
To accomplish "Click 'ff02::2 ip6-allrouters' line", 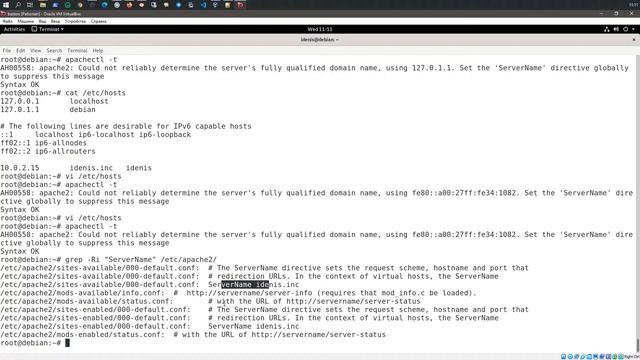I will click(x=48, y=151).
